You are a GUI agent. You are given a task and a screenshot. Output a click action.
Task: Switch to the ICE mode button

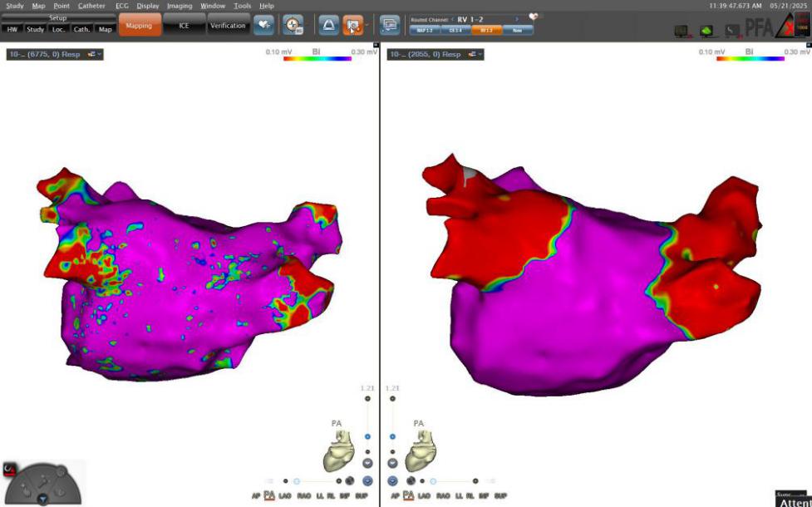click(184, 26)
